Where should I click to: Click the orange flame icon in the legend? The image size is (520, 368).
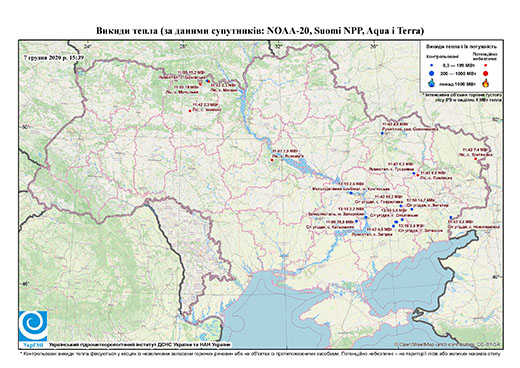click(x=486, y=83)
